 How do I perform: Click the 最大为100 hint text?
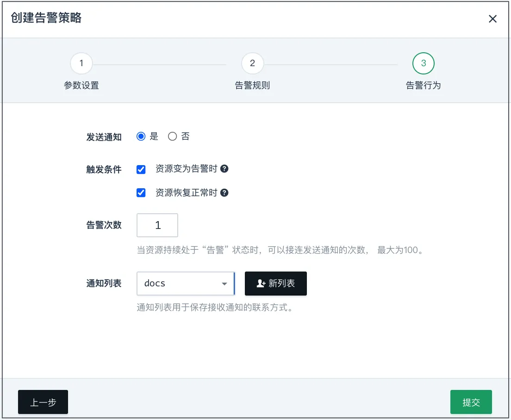[400, 250]
